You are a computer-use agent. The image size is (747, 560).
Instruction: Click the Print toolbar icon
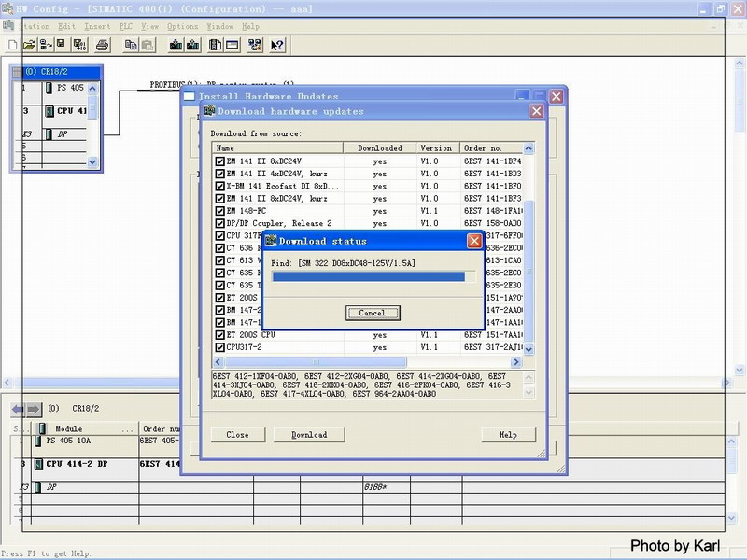pos(103,45)
